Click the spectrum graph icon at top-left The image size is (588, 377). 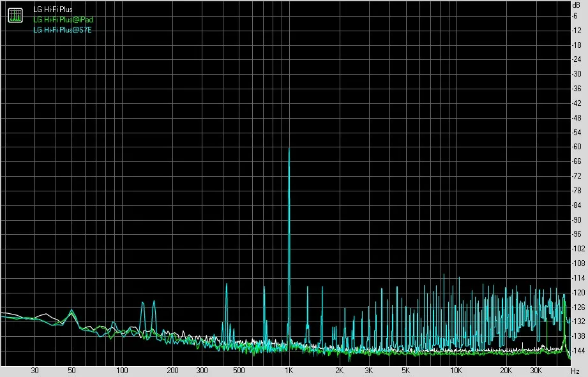(15, 15)
